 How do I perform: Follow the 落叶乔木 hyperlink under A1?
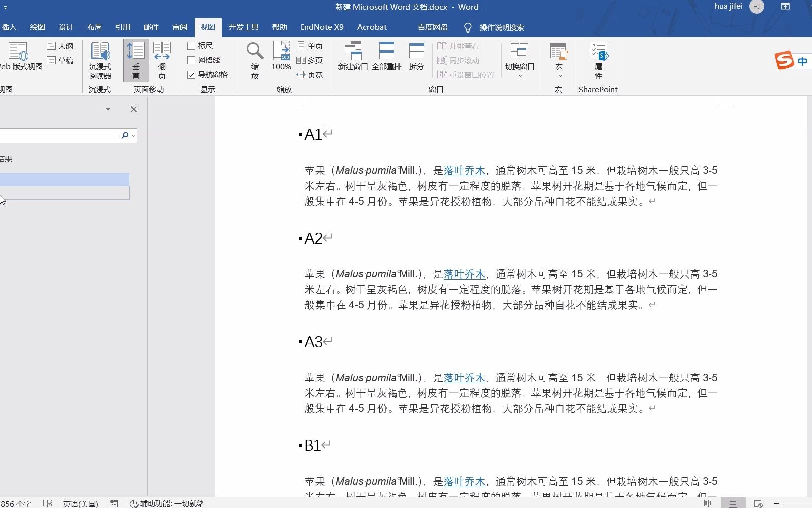[x=464, y=170]
